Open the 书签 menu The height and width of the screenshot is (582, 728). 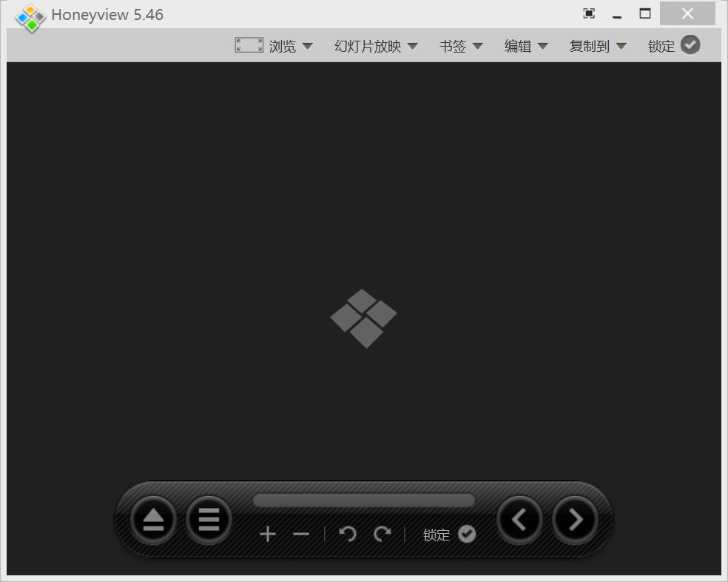click(461, 46)
